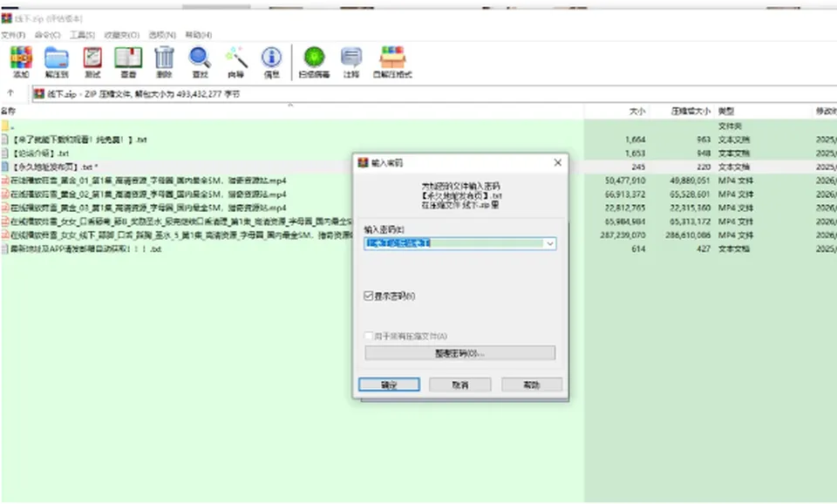The height and width of the screenshot is (504, 837).
Task: Open the Options (选项) menu
Action: pos(162,35)
